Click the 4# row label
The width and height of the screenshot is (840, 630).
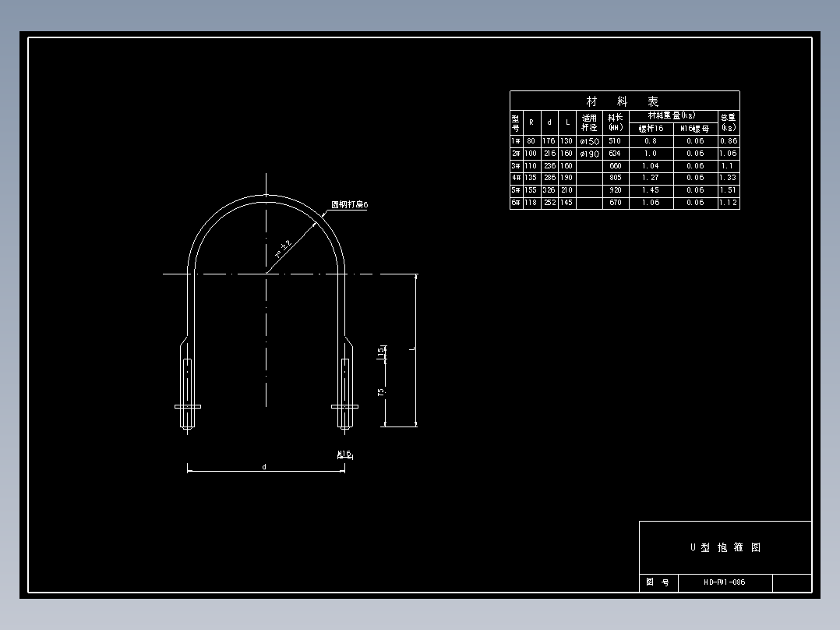click(515, 178)
